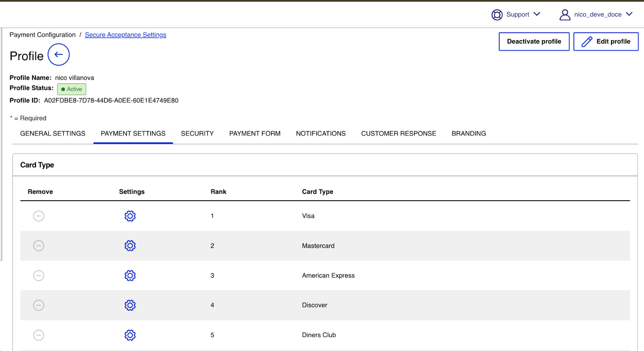Open the Payment Form tab
Viewport: 644px width, 351px height.
(255, 133)
